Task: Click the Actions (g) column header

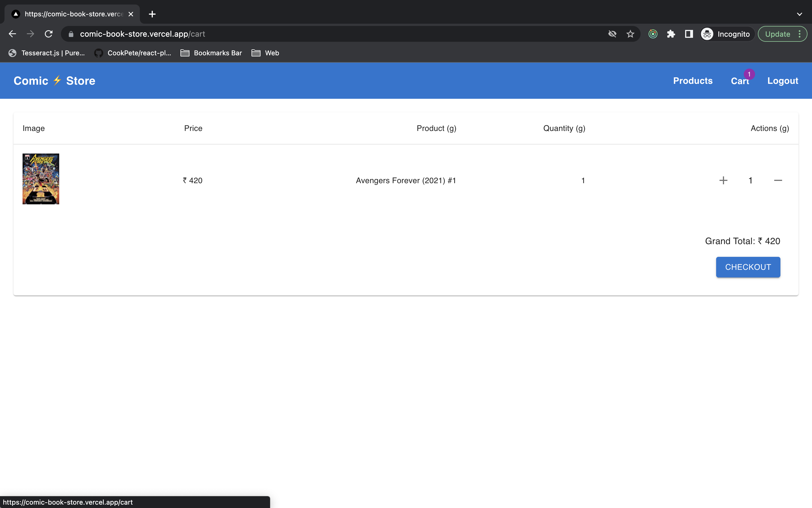Action: pos(770,128)
